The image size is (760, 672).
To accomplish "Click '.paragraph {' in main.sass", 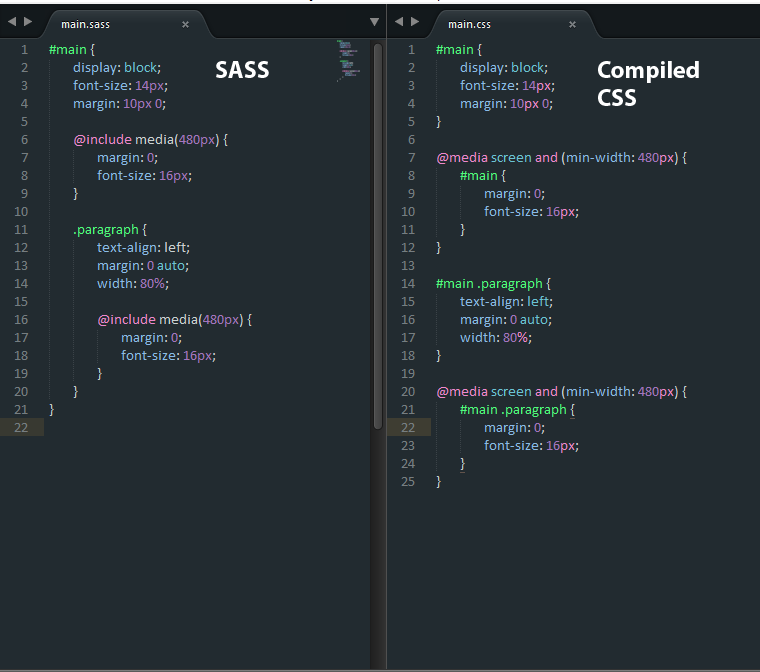I will 110,230.
